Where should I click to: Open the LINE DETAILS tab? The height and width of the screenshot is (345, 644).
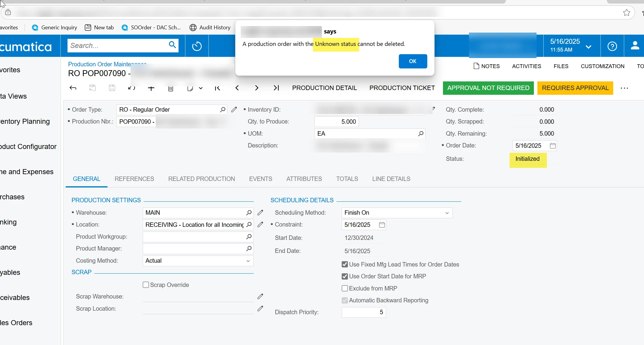click(391, 179)
